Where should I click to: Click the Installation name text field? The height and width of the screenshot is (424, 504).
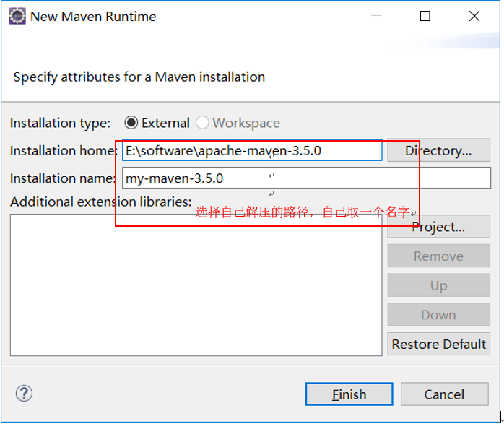coord(306,178)
